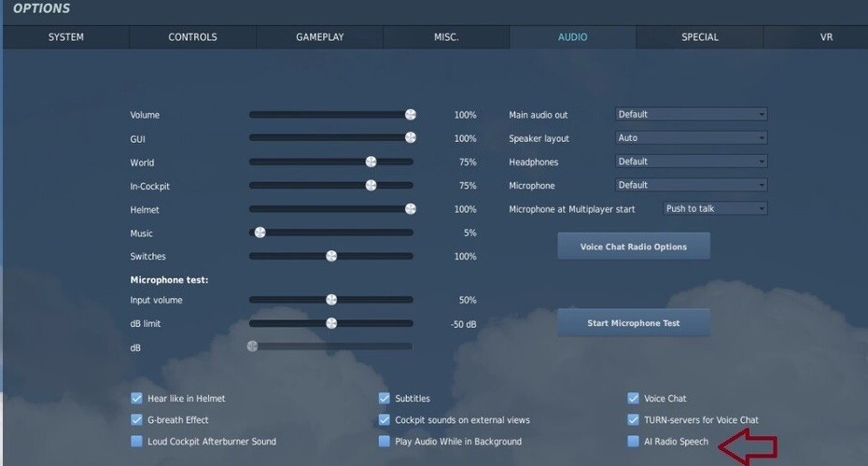
Task: Uncheck the Subtitles checkbox
Action: [x=385, y=398]
